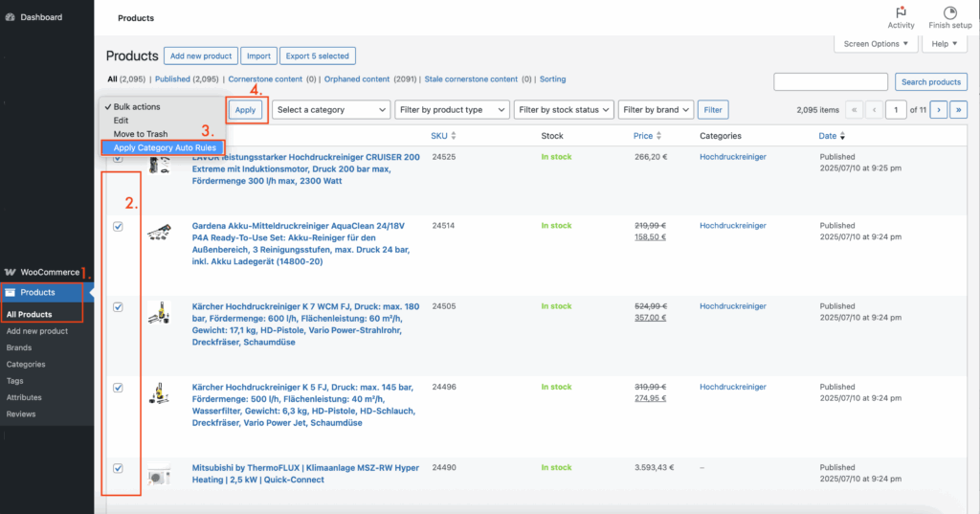
Task: Show Cornerstone content filter link
Action: coord(265,79)
